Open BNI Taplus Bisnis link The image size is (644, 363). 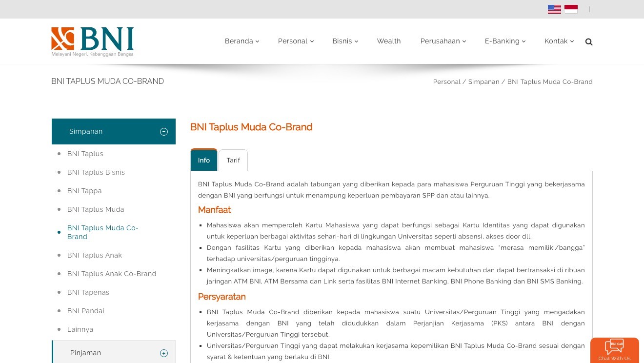pos(96,172)
